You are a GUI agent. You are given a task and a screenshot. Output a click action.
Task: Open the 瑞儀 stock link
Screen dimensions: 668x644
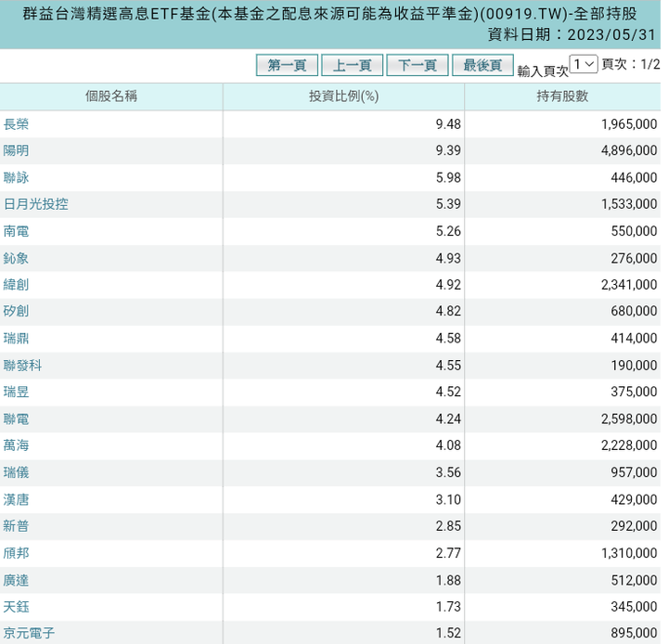click(x=16, y=472)
